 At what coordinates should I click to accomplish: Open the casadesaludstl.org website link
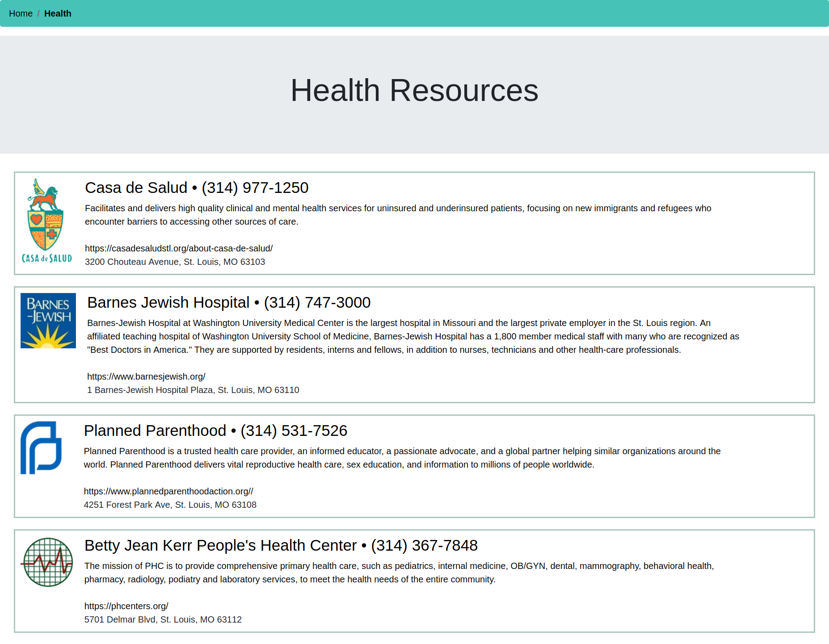[x=179, y=248]
